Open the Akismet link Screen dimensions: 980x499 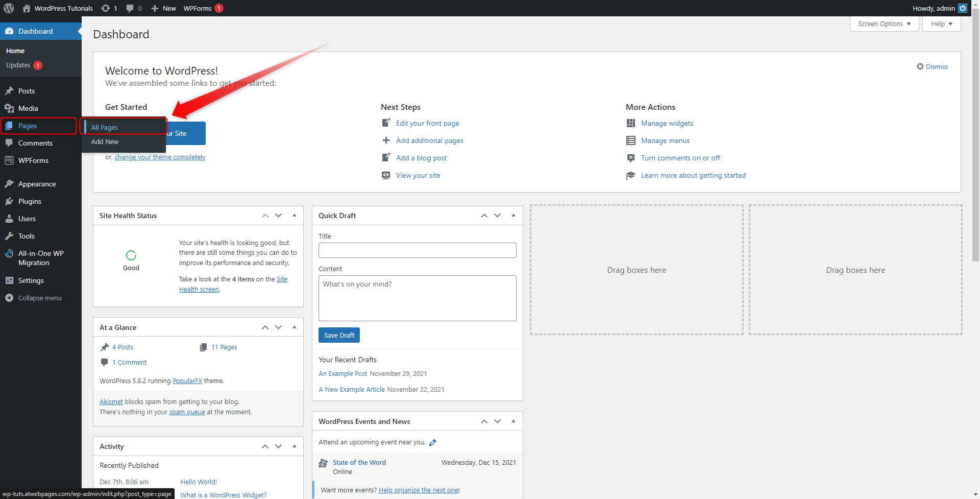[111, 402]
